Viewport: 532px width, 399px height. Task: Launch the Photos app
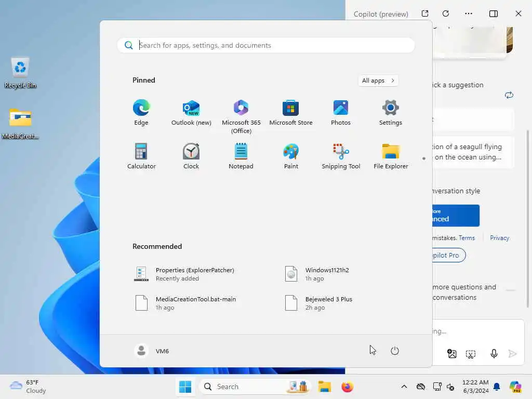pyautogui.click(x=341, y=113)
